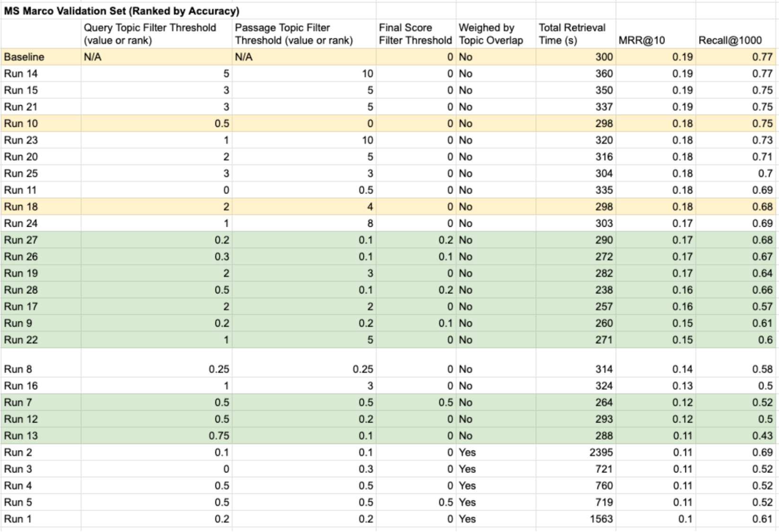Select the 'Run 5' row label
Screen dimensions: 779x532
(x=18, y=502)
